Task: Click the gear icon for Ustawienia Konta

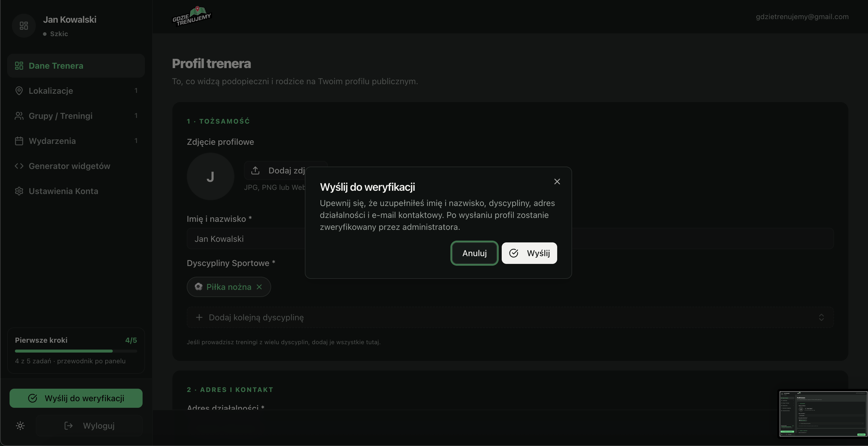Action: tap(19, 191)
